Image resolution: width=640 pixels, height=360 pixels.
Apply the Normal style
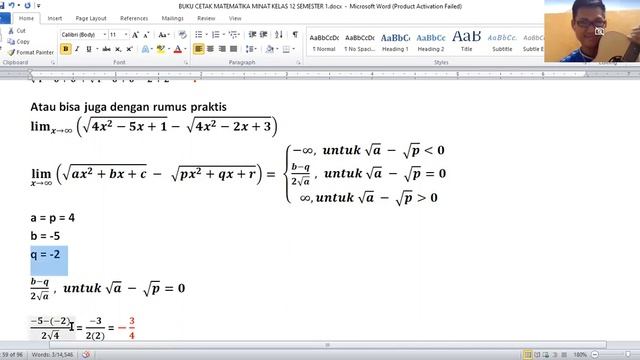[x=324, y=42]
